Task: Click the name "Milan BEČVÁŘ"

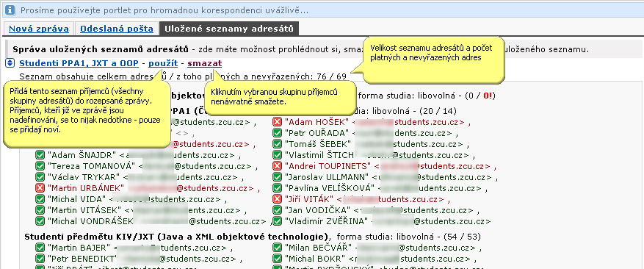Action: (318, 248)
